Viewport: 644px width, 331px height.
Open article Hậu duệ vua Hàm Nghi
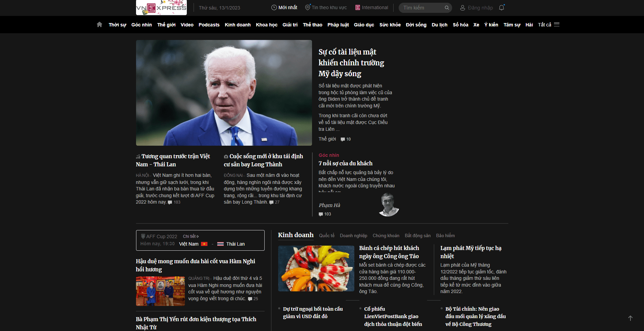point(196,265)
